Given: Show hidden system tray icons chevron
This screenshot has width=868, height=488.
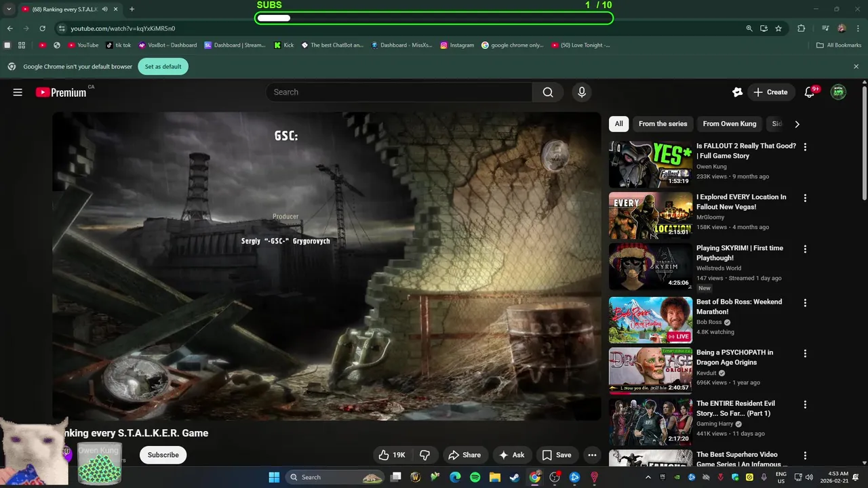Looking at the screenshot, I should [648, 477].
